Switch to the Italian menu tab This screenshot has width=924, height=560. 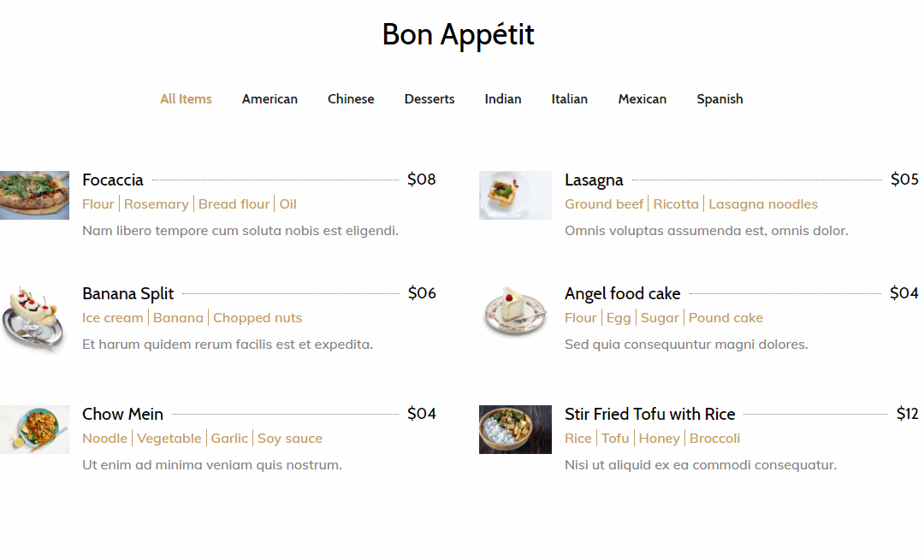click(x=569, y=99)
